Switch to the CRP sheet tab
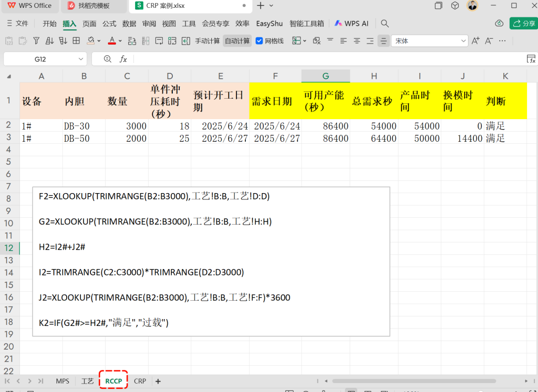This screenshot has height=392, width=538. 140,381
